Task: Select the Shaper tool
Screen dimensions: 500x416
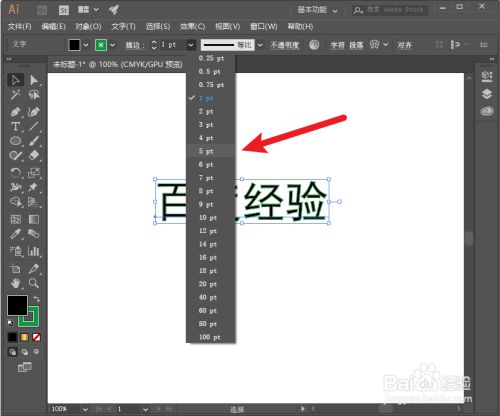Action: pyautogui.click(x=15, y=155)
